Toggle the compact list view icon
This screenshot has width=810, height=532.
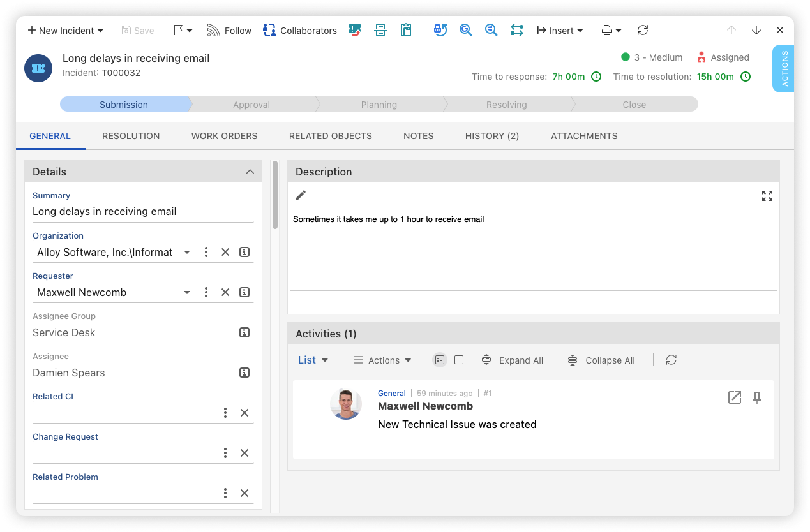tap(459, 360)
